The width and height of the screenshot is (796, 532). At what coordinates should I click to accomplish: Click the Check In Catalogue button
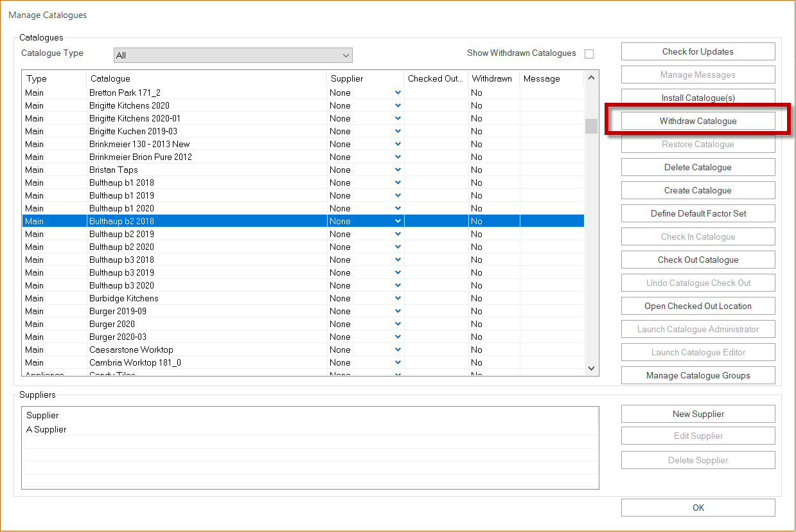[x=698, y=236]
